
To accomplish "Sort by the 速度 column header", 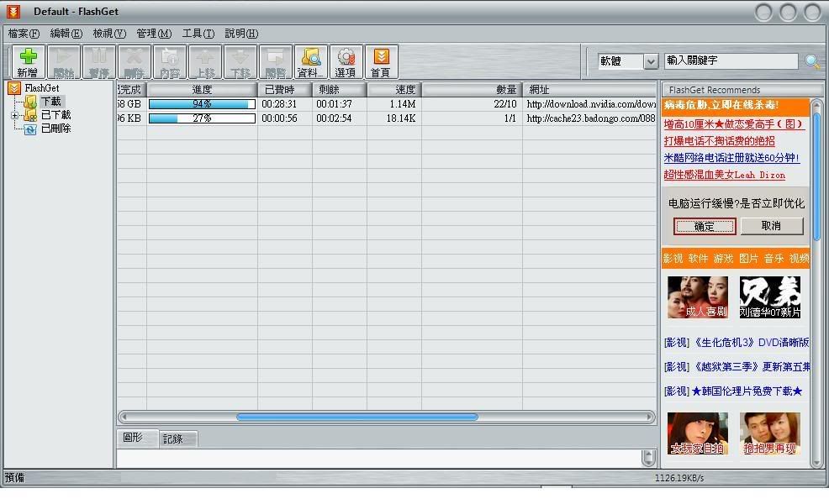I will pyautogui.click(x=394, y=90).
